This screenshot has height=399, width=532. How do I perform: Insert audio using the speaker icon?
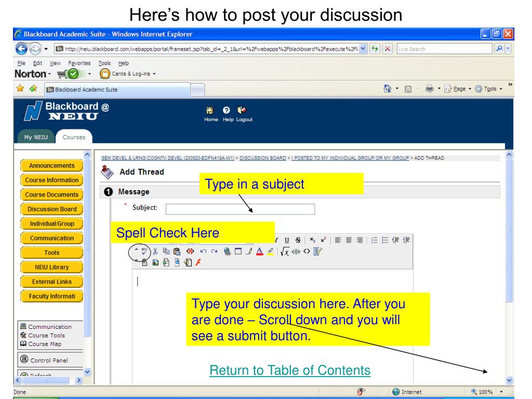point(188,262)
